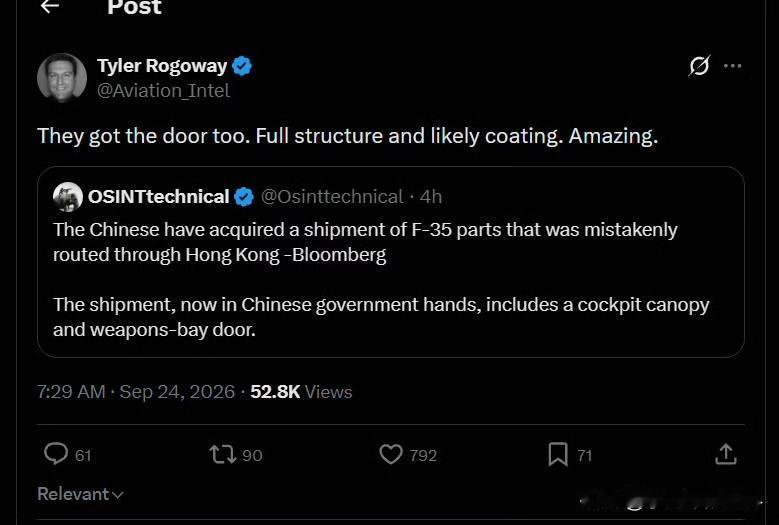Open the quoted post about F-35 parts
779x525 pixels.
point(390,262)
